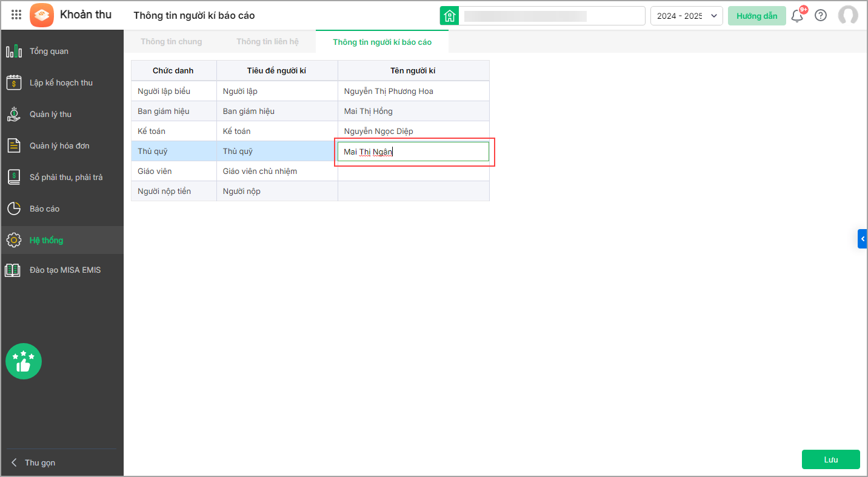Click the Hệ thống gear icon
Viewport: 868px width, 477px height.
[14, 240]
